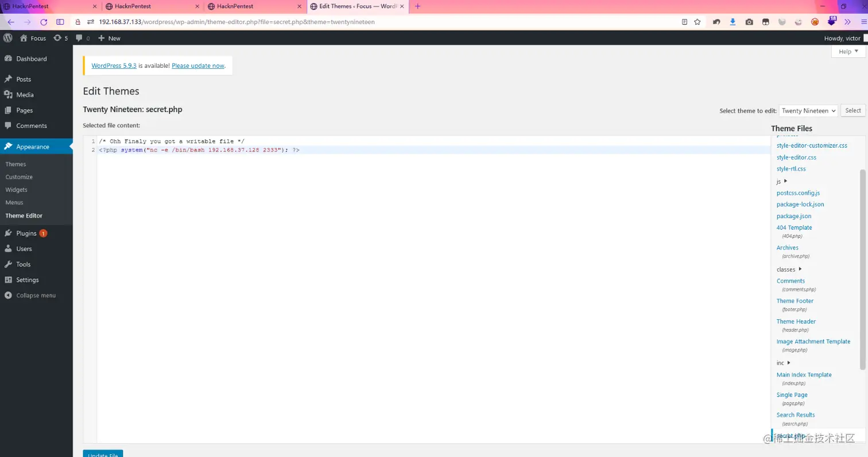The image size is (868, 457).
Task: Click the WordPress logo in admin bar
Action: [x=8, y=38]
